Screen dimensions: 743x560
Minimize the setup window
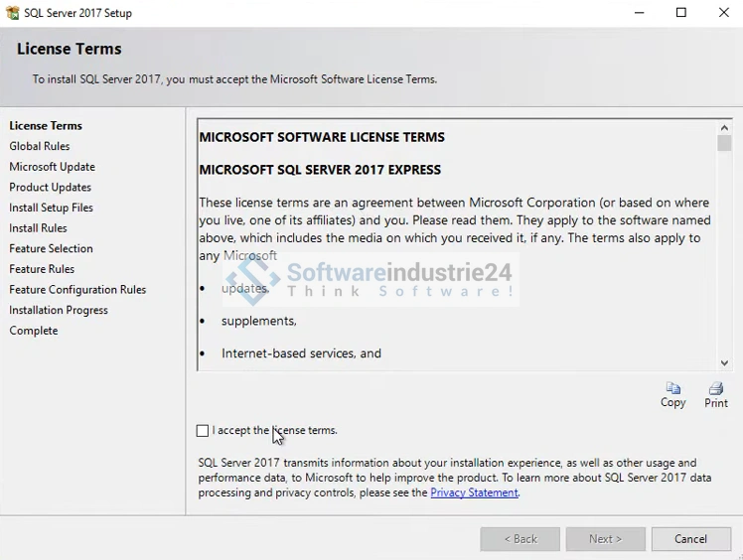pyautogui.click(x=637, y=13)
